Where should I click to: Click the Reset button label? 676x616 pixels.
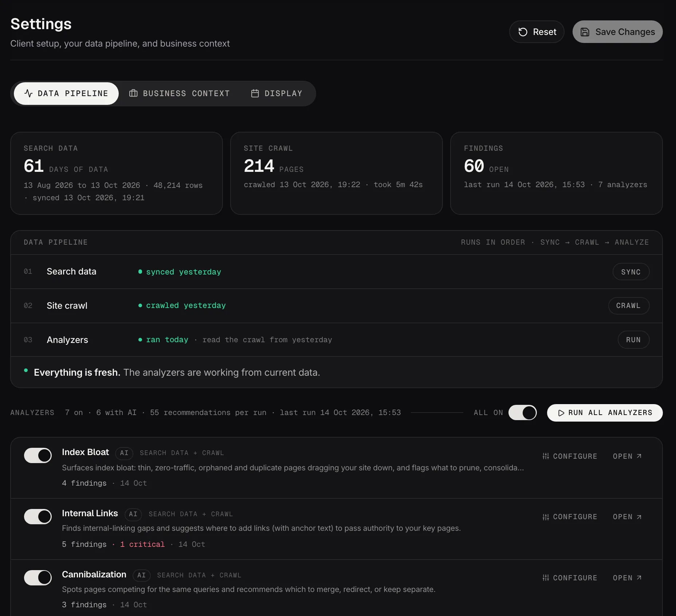click(x=545, y=32)
